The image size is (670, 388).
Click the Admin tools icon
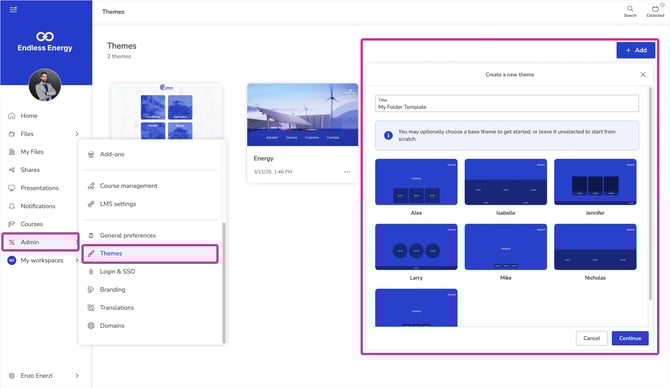pyautogui.click(x=12, y=242)
